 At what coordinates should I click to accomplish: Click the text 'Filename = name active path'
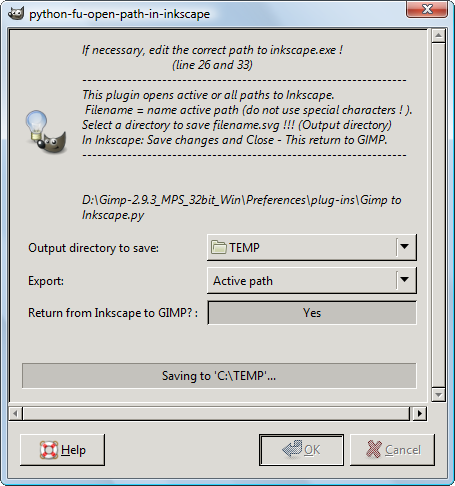[x=162, y=110]
